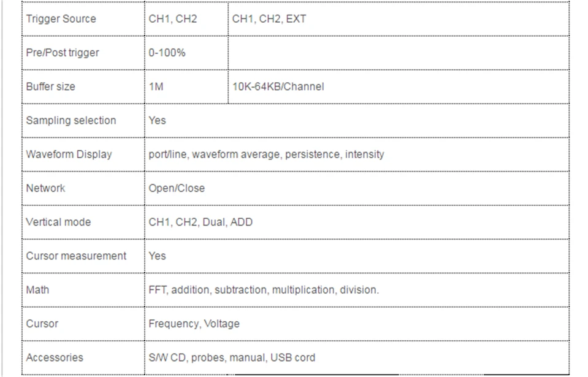This screenshot has width=588, height=377.
Task: Click the Buffer size label
Action: pyautogui.click(x=50, y=86)
